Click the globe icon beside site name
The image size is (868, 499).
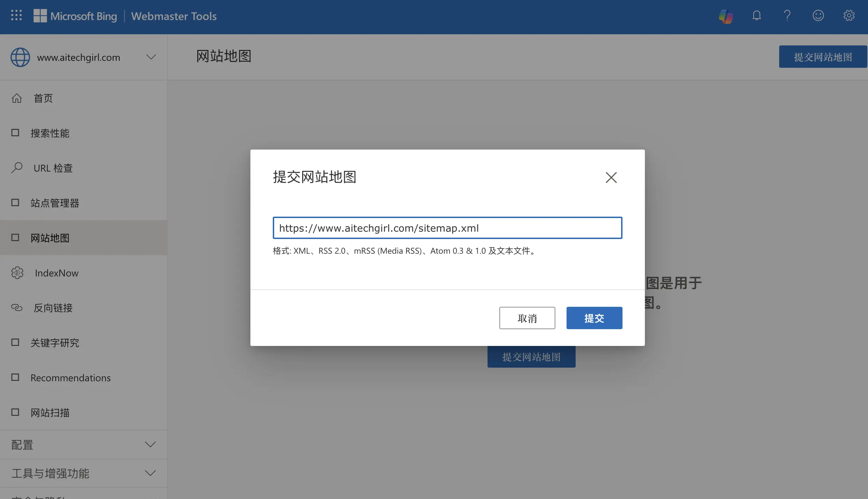coord(20,57)
